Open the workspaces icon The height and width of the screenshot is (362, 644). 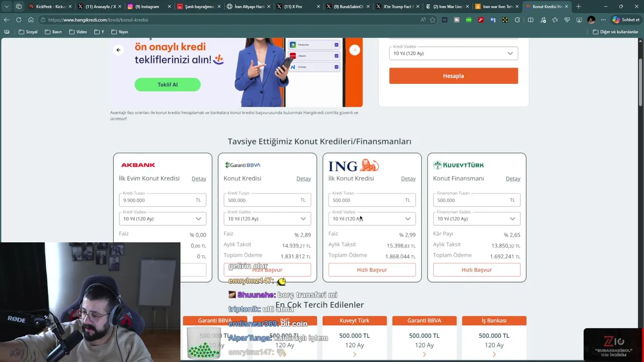[19, 7]
